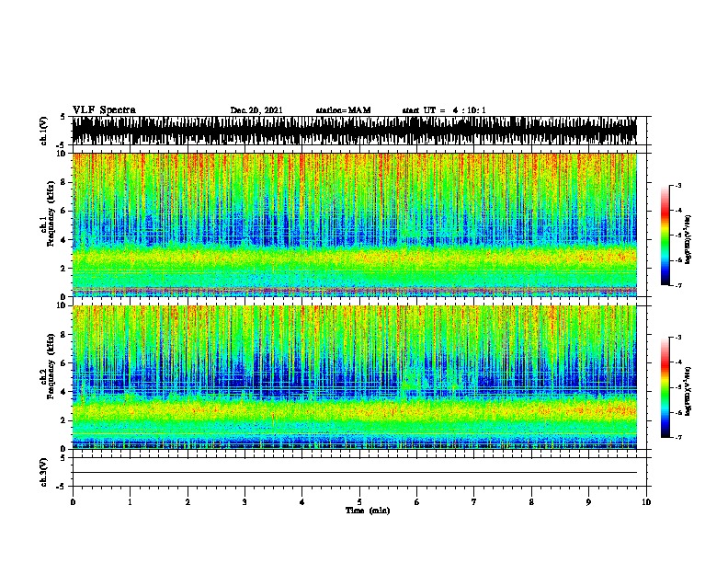Click the 'station=MAM' label
The width and height of the screenshot is (728, 563).
point(343,110)
